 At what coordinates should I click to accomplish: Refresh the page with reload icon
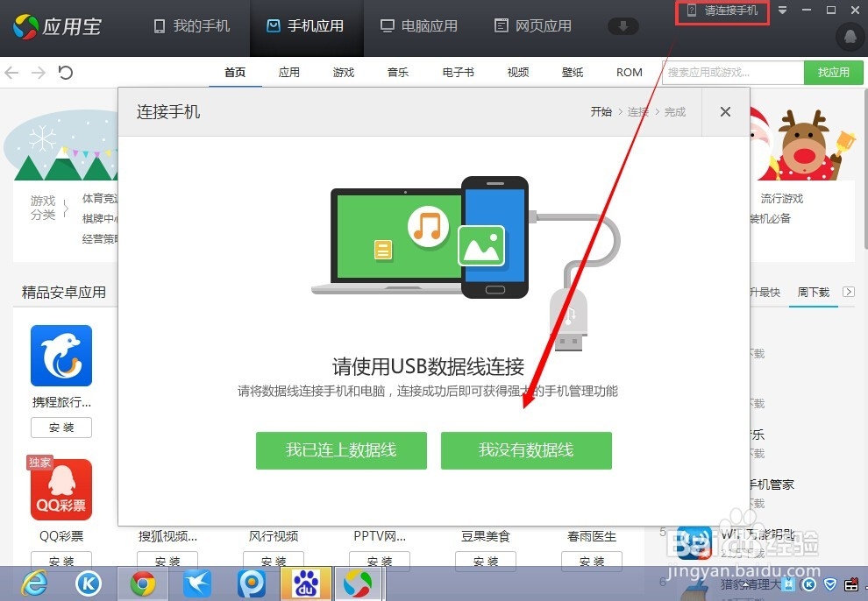(x=66, y=73)
